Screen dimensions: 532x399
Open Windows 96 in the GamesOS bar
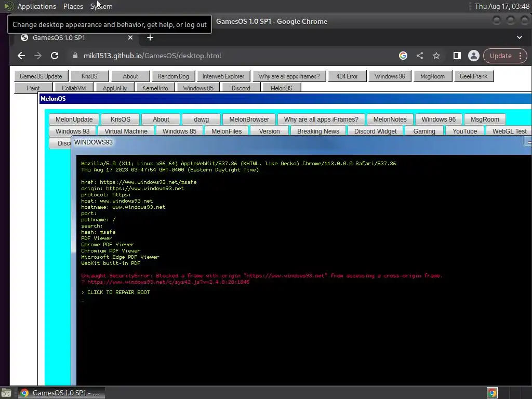[390, 76]
